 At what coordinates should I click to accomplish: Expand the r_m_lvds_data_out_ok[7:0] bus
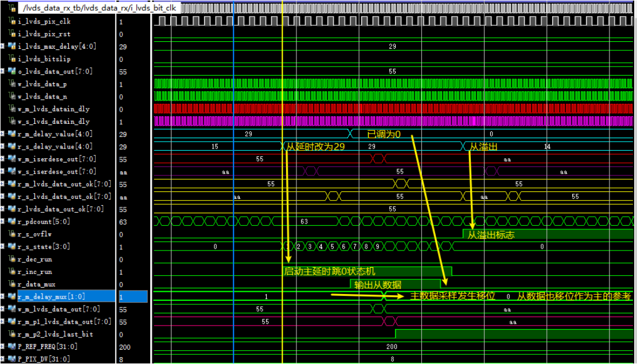(3, 183)
